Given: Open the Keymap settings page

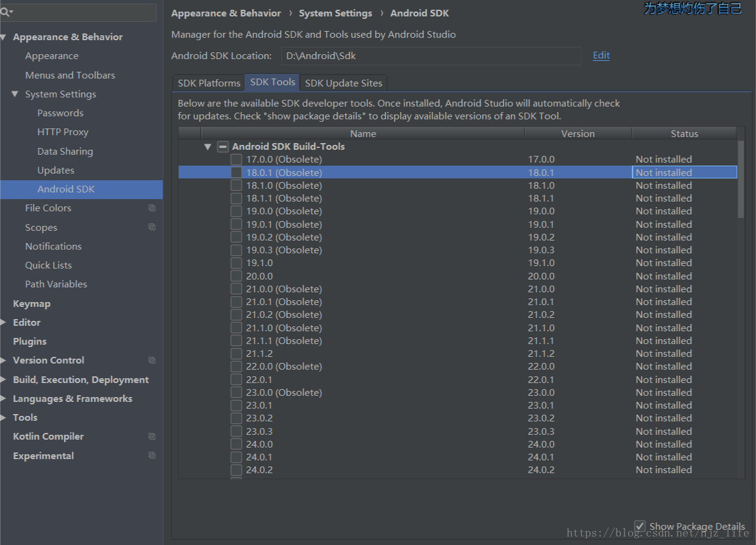Looking at the screenshot, I should tap(32, 303).
